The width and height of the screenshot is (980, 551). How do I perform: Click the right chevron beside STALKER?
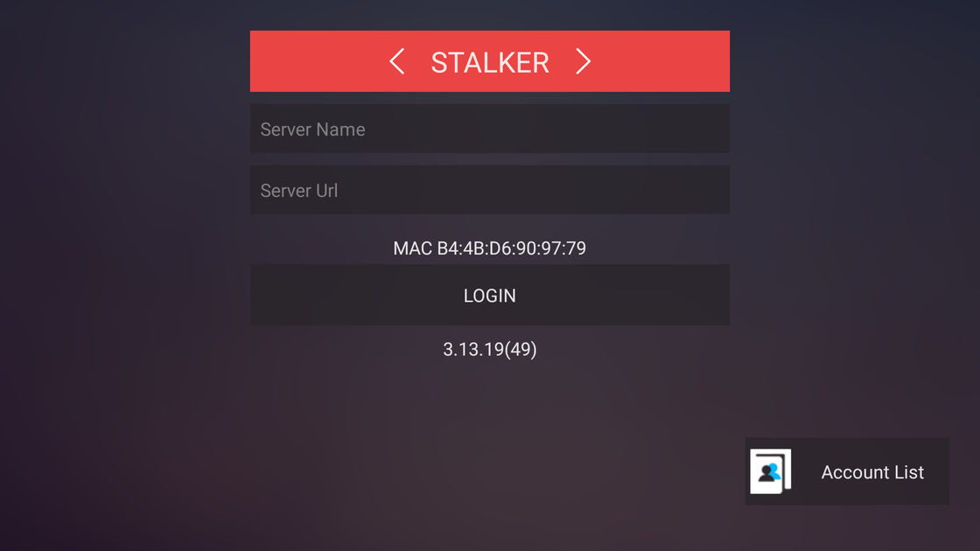[583, 61]
